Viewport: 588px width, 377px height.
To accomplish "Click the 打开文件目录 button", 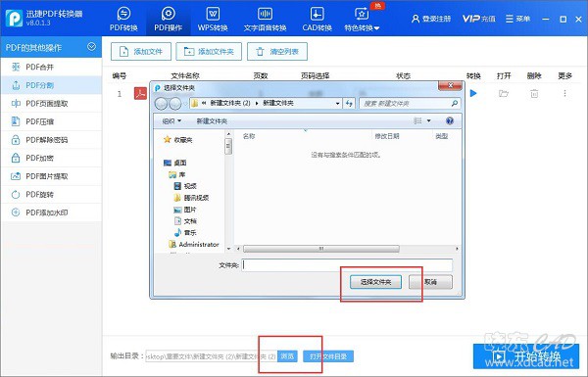I will (x=328, y=356).
